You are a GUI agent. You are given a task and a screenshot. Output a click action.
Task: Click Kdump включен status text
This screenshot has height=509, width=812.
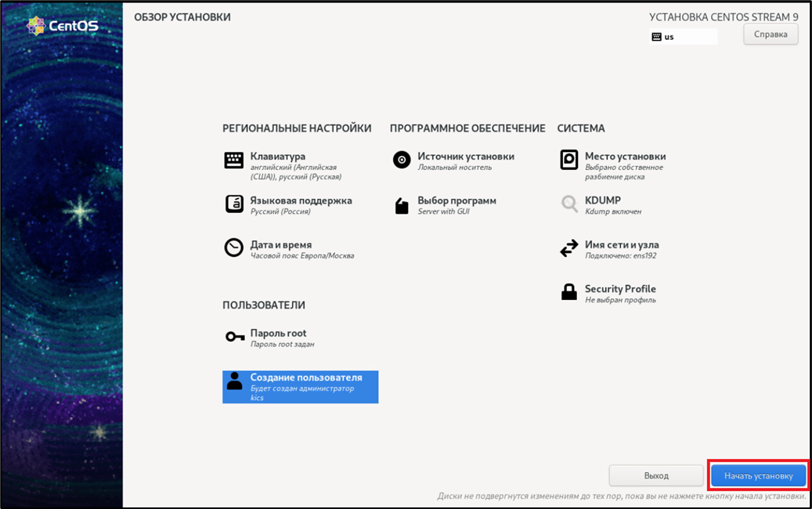coord(613,211)
